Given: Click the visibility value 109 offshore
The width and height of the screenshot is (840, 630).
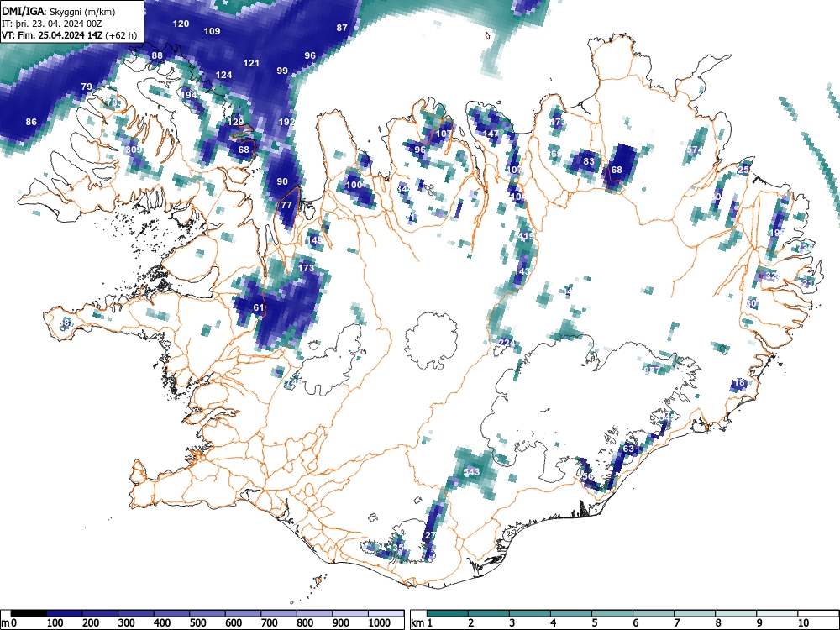Looking at the screenshot, I should coord(213,31).
